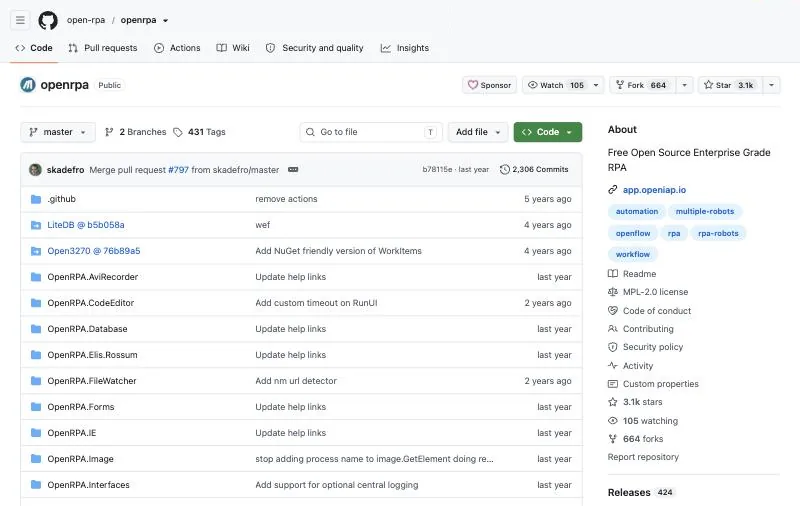
Task: Select the rpa-robots topic tag
Action: [718, 233]
